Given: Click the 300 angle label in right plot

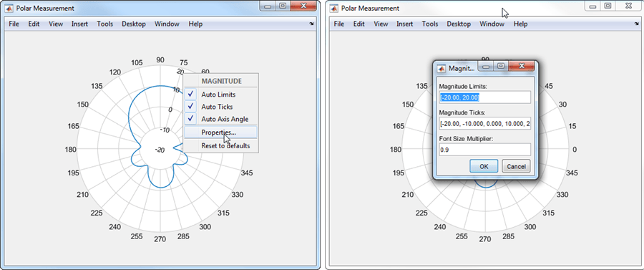Looking at the screenshot, I should click(x=530, y=227).
